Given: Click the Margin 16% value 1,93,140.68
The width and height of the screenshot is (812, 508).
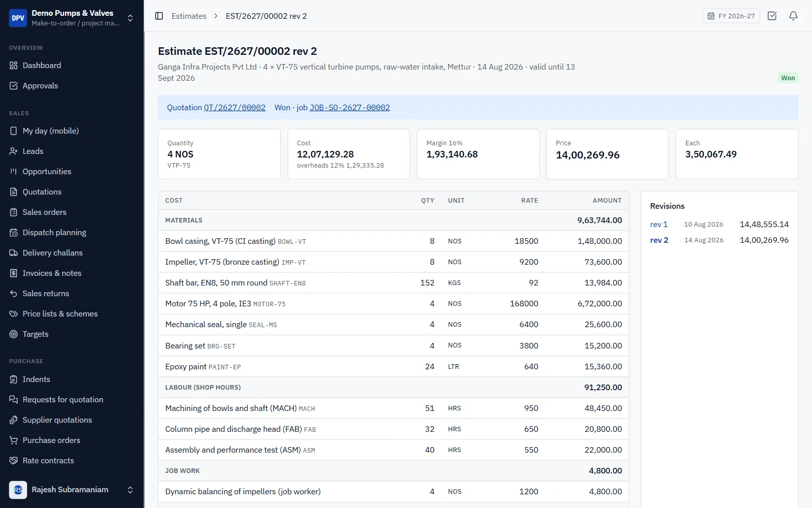Looking at the screenshot, I should 452,154.
